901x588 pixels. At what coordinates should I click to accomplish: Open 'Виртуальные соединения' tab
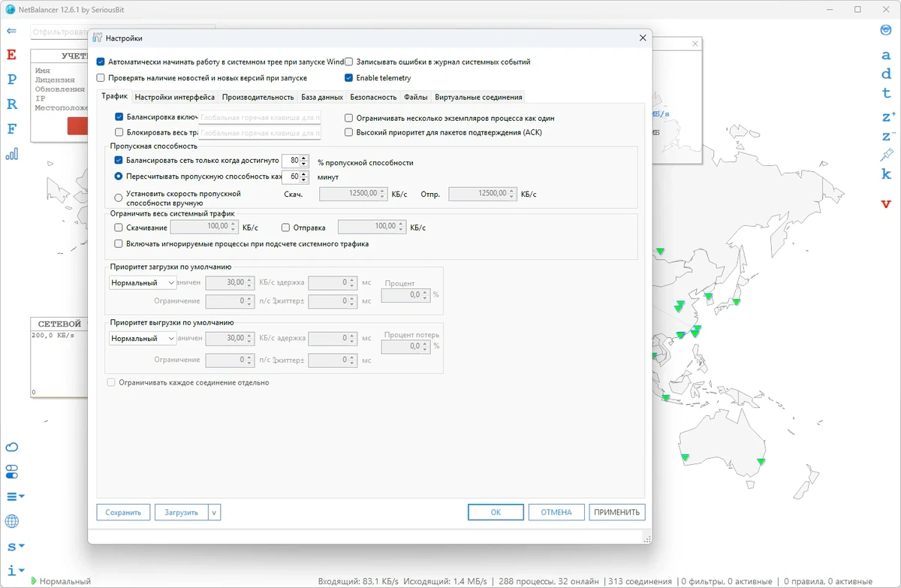pos(478,97)
